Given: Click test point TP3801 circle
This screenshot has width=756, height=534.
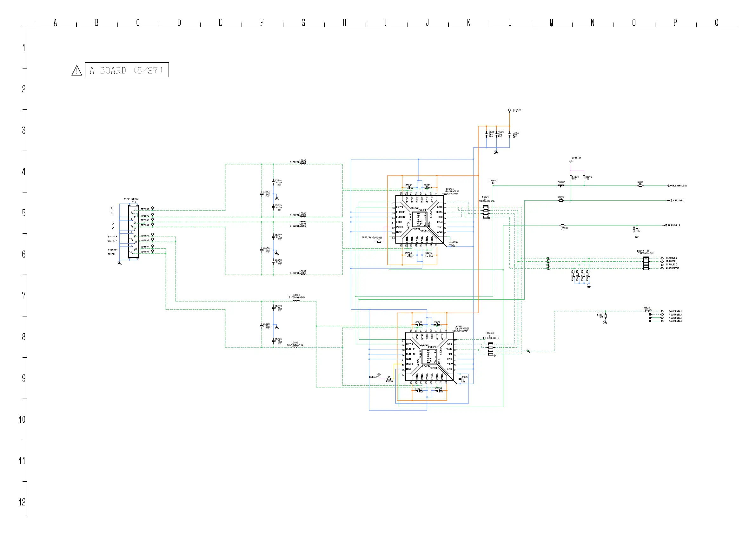Looking at the screenshot, I should pyautogui.click(x=152, y=208).
